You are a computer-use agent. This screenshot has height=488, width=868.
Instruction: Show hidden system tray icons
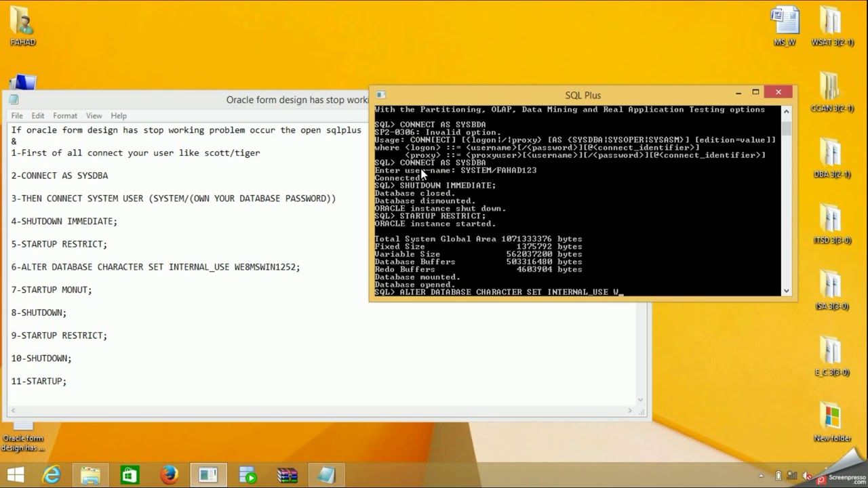coord(762,476)
